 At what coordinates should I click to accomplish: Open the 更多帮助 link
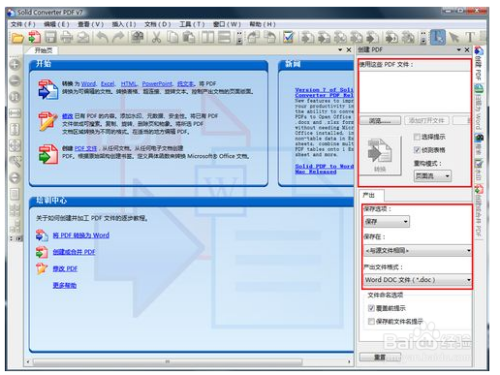tap(64, 285)
